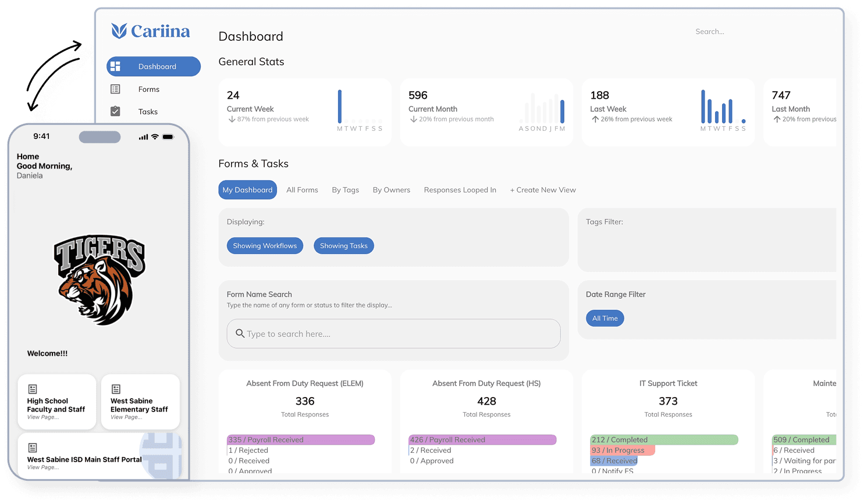Open the Dashboard sidebar item
This screenshot has width=867, height=504.
pyautogui.click(x=154, y=66)
